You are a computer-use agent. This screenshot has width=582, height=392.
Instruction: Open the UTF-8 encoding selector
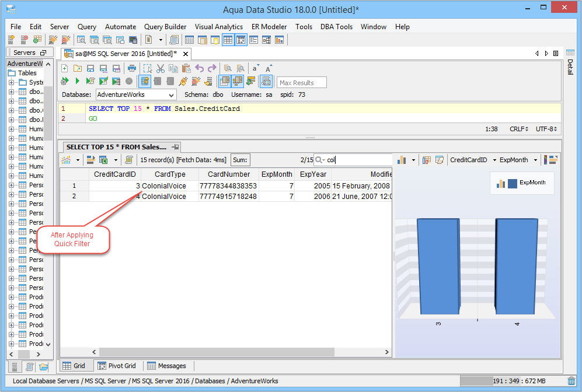546,129
